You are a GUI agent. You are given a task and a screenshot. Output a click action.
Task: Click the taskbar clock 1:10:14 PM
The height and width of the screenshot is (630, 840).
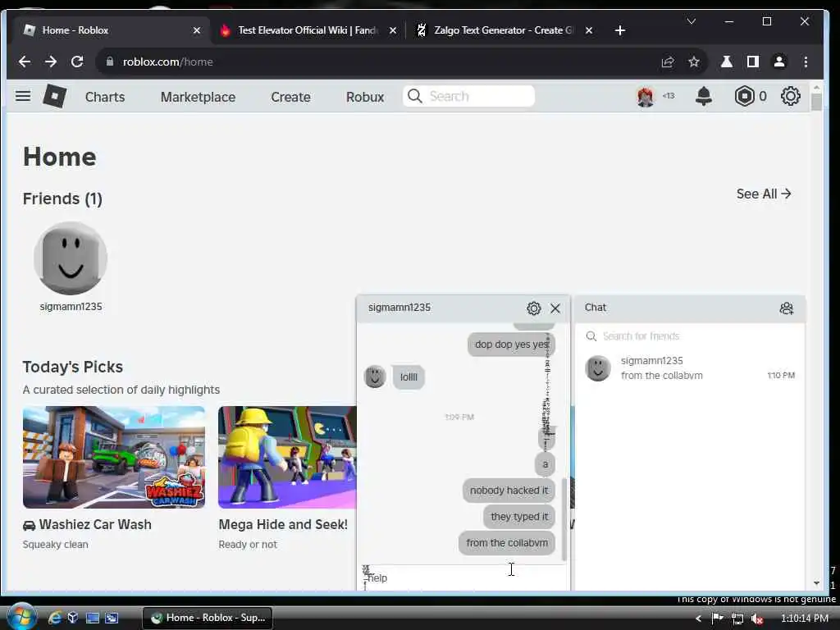[x=805, y=619]
